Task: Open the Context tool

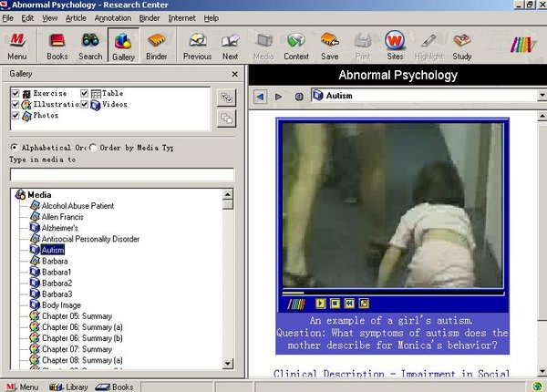Action: (296, 44)
